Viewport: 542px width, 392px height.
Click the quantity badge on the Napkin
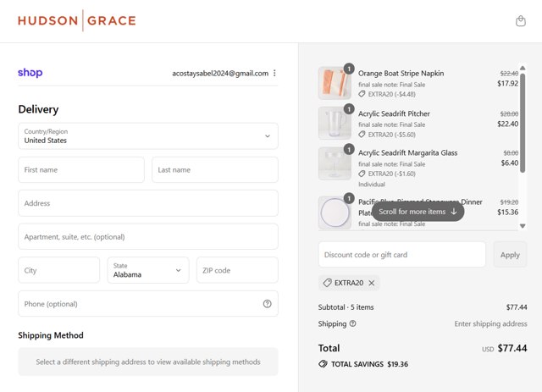(349, 69)
